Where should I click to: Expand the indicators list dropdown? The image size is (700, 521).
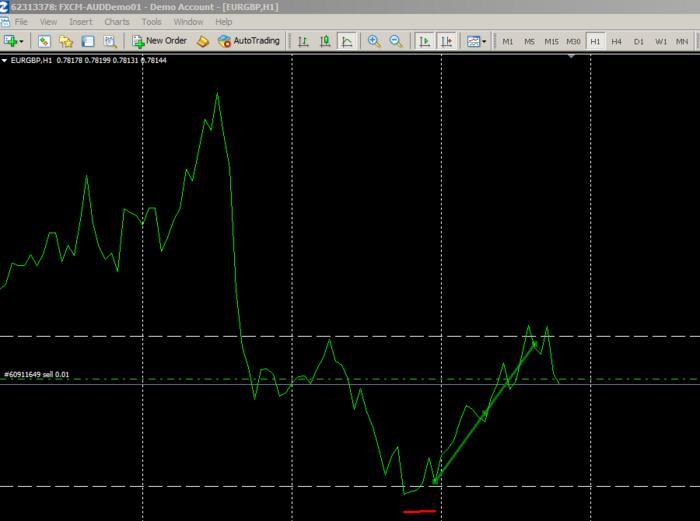(x=476, y=41)
